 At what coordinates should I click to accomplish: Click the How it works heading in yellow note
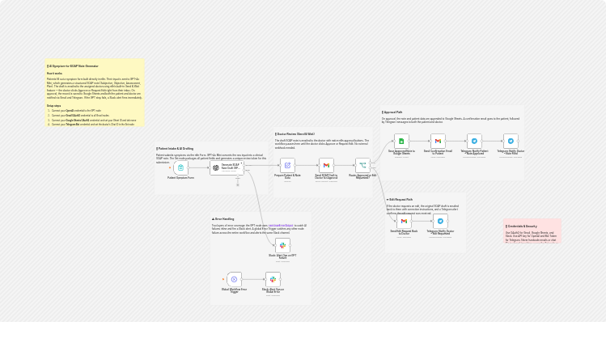pos(54,73)
